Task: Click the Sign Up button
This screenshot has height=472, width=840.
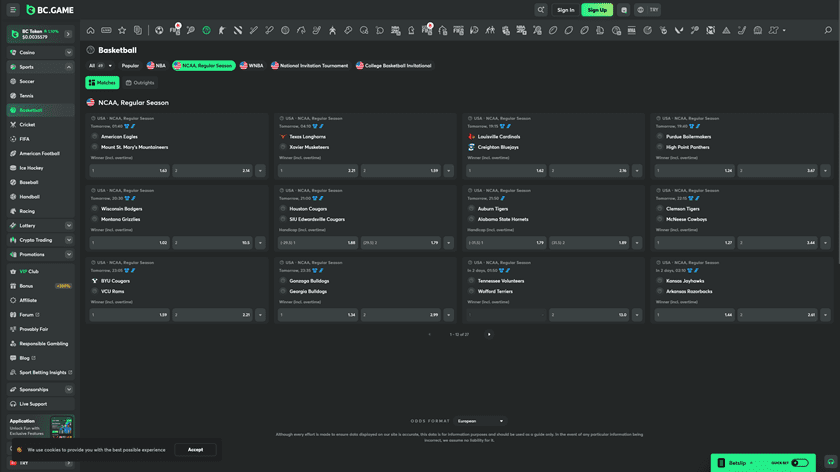Action: point(597,10)
